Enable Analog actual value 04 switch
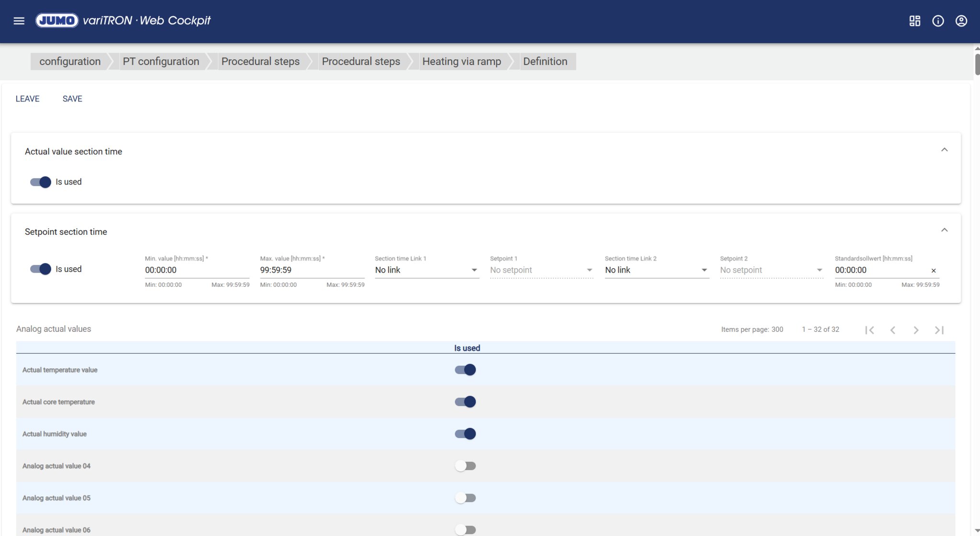The image size is (980, 536). (x=465, y=466)
